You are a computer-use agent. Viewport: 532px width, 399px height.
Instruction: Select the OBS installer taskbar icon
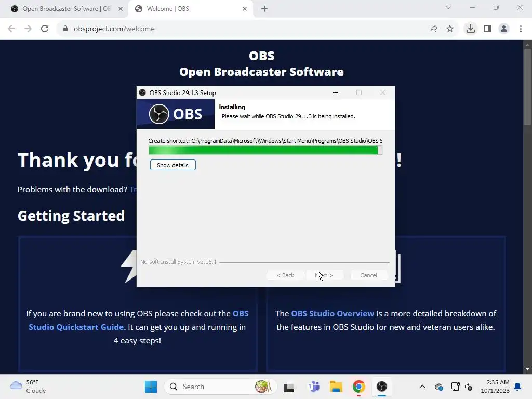(x=382, y=387)
